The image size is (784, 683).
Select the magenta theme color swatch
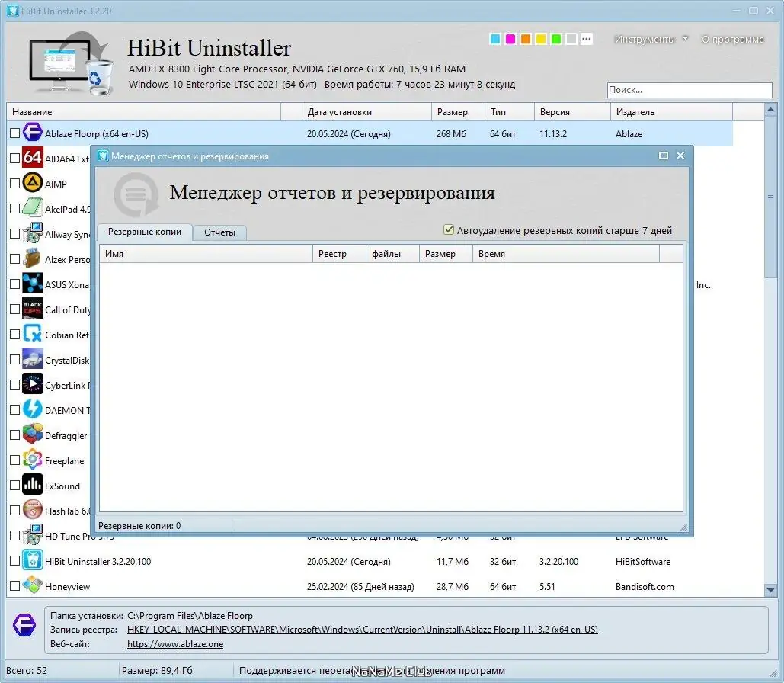coord(510,39)
